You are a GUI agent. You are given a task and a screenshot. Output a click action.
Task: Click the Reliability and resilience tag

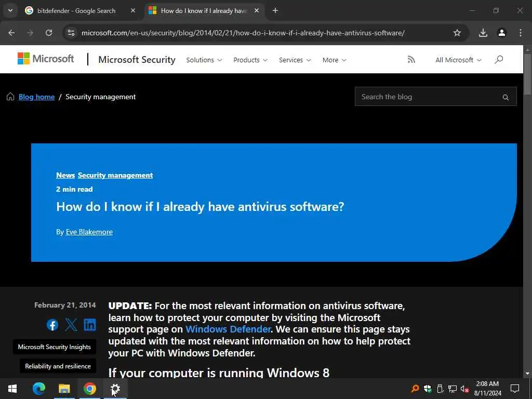pyautogui.click(x=58, y=366)
